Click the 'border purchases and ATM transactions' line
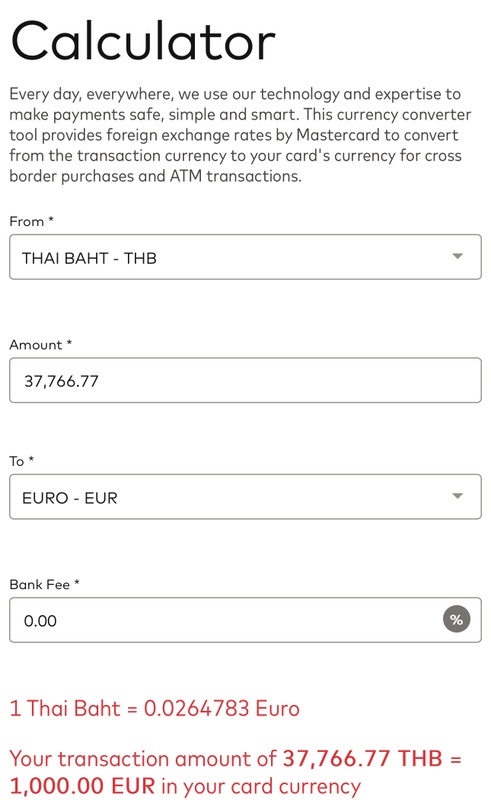491x800 pixels. coord(155,176)
